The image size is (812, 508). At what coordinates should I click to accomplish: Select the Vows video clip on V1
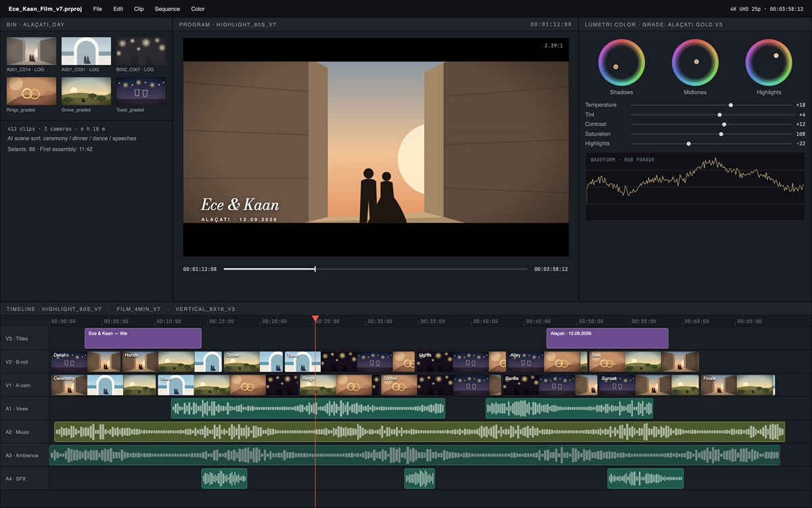click(229, 385)
